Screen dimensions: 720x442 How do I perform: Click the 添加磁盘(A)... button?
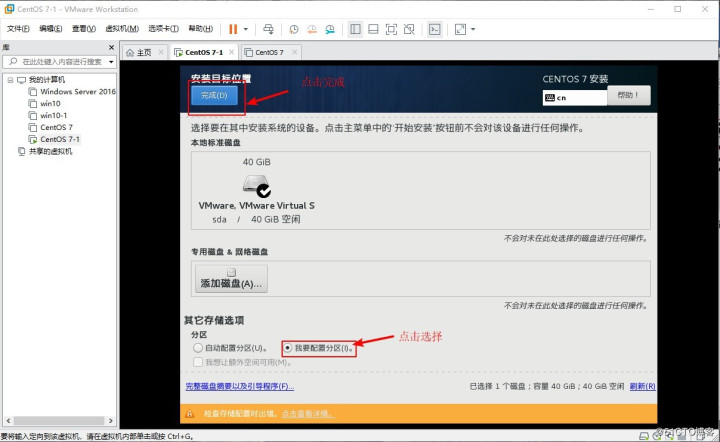coord(231,279)
